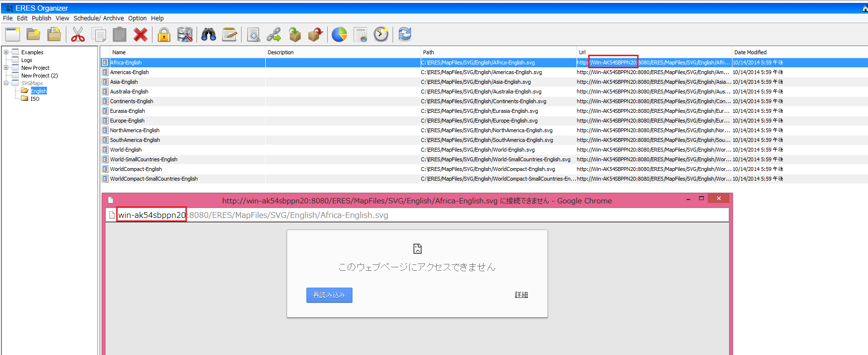Image resolution: width=868 pixels, height=355 pixels.
Task: Open the Schedule/ Archive menu
Action: 99,18
